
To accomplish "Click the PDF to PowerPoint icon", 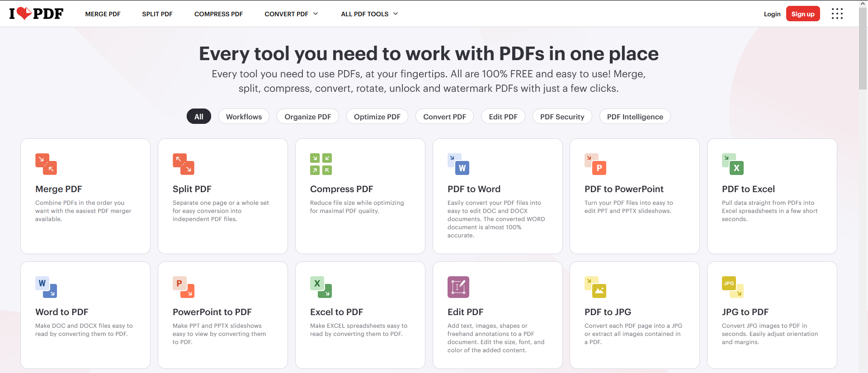I will tap(595, 164).
